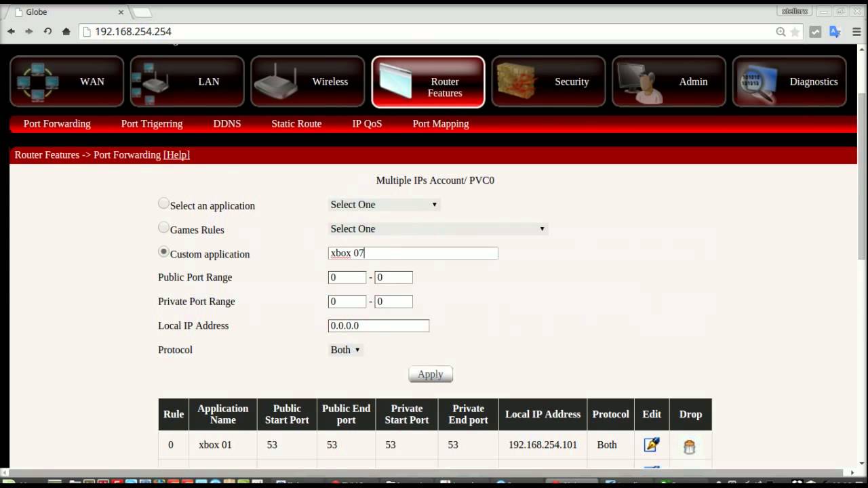Drop rule 0 xbox 01 trash icon
The width and height of the screenshot is (868, 488).
[x=690, y=447]
